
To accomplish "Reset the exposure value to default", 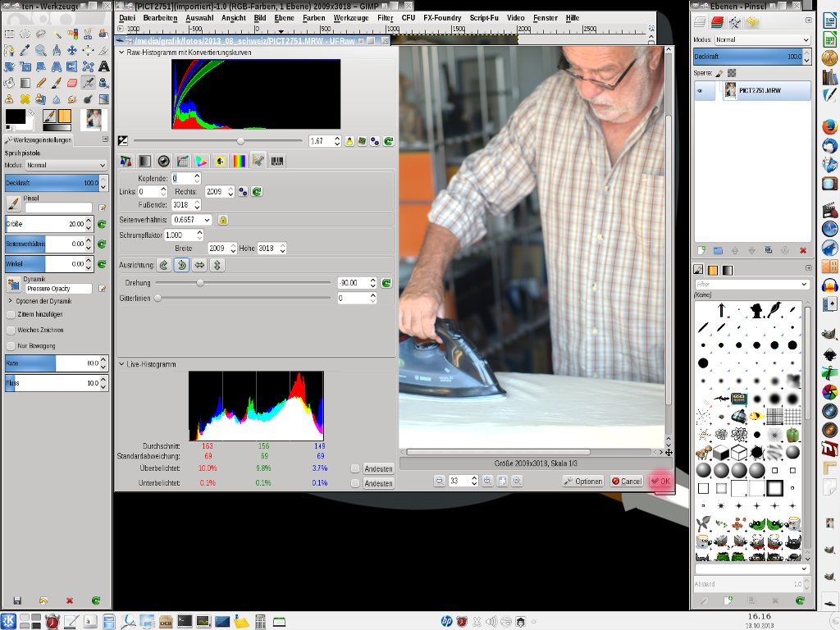I will (x=388, y=141).
